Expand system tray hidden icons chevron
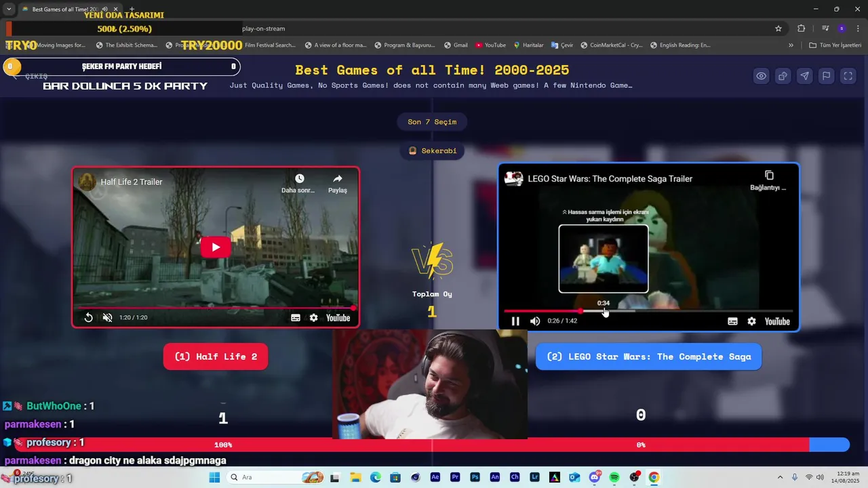This screenshot has height=488, width=868. 780,477
